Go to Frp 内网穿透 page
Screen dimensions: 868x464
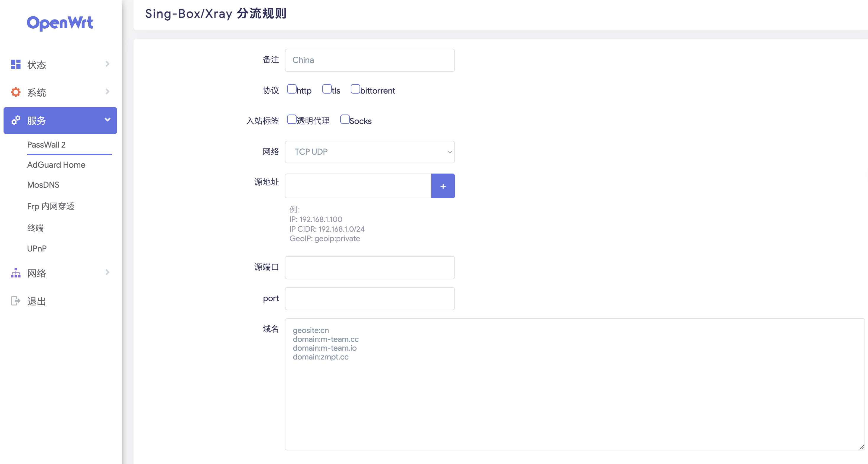51,206
